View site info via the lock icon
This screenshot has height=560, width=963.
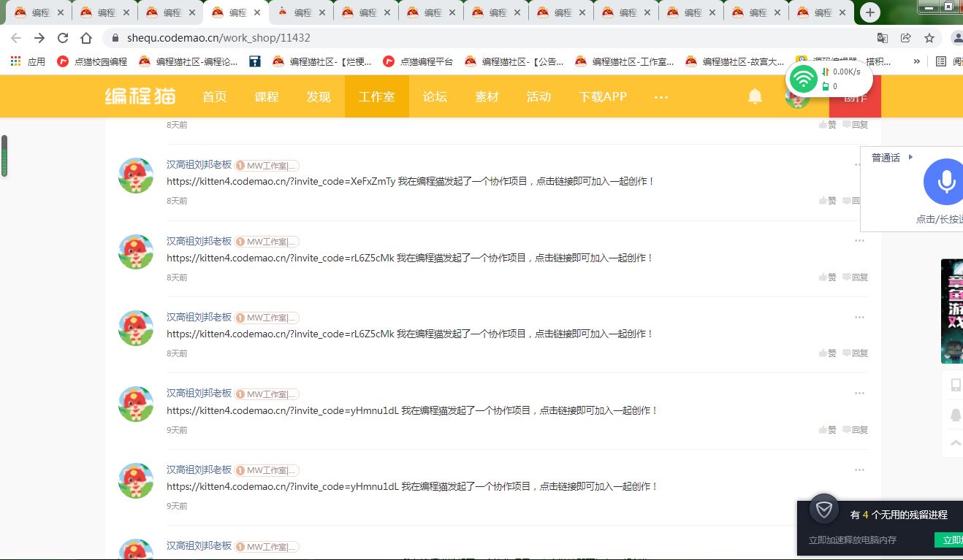[x=115, y=38]
